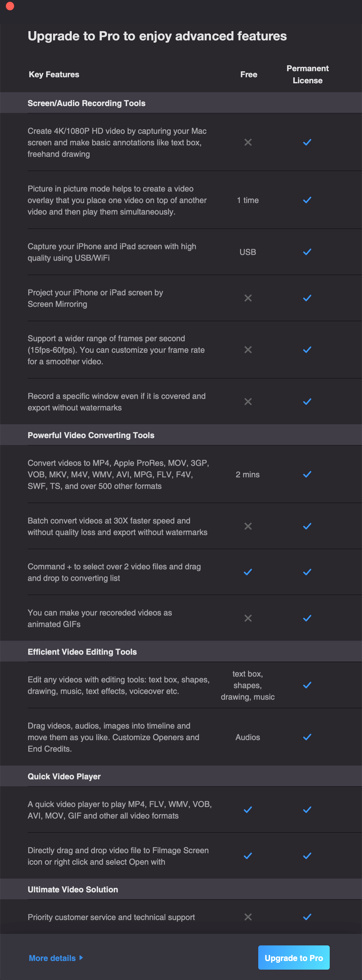Click the Free cross icon for priority customer service

click(248, 917)
